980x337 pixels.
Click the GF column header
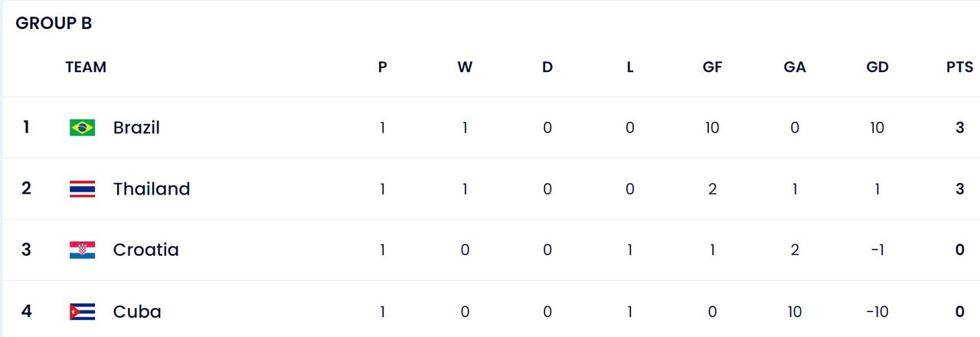tap(712, 67)
